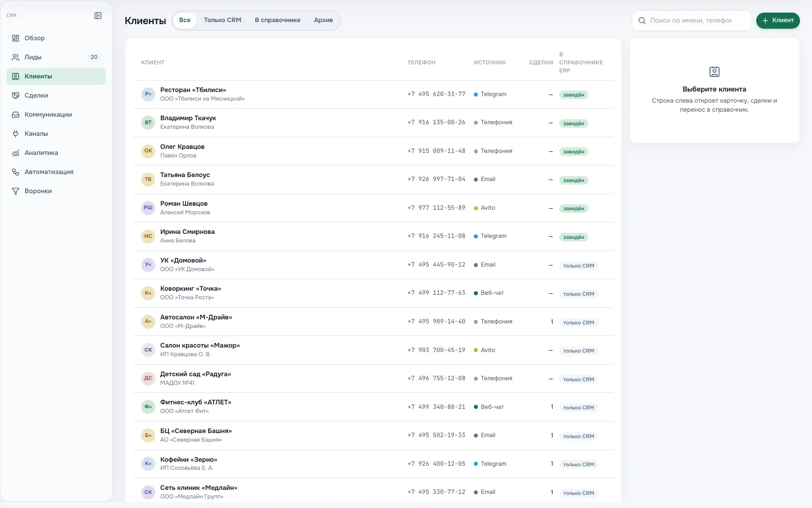Click phone +7 495 620-33-77
This screenshot has width=812, height=508.
436,95
